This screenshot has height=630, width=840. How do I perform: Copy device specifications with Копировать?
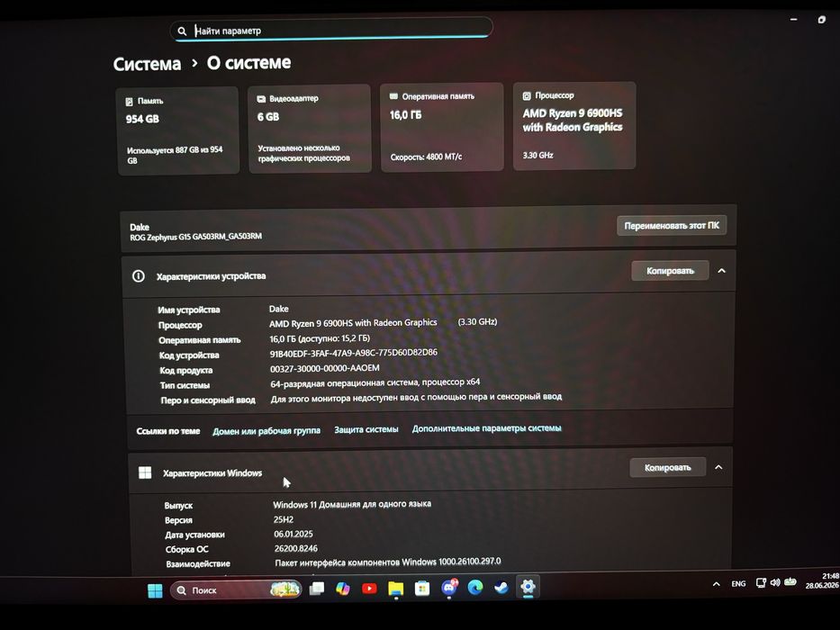670,271
